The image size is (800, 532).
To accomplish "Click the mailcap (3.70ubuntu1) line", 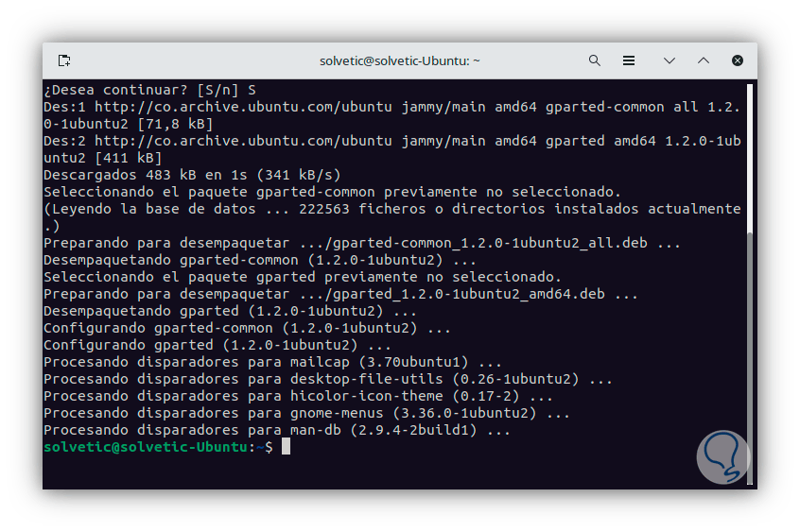I will [x=272, y=362].
